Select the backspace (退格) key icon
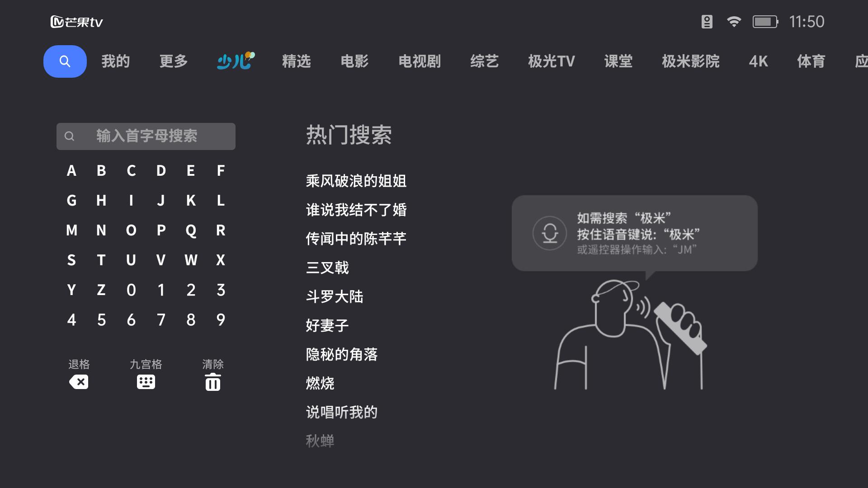The width and height of the screenshot is (868, 488). (79, 382)
